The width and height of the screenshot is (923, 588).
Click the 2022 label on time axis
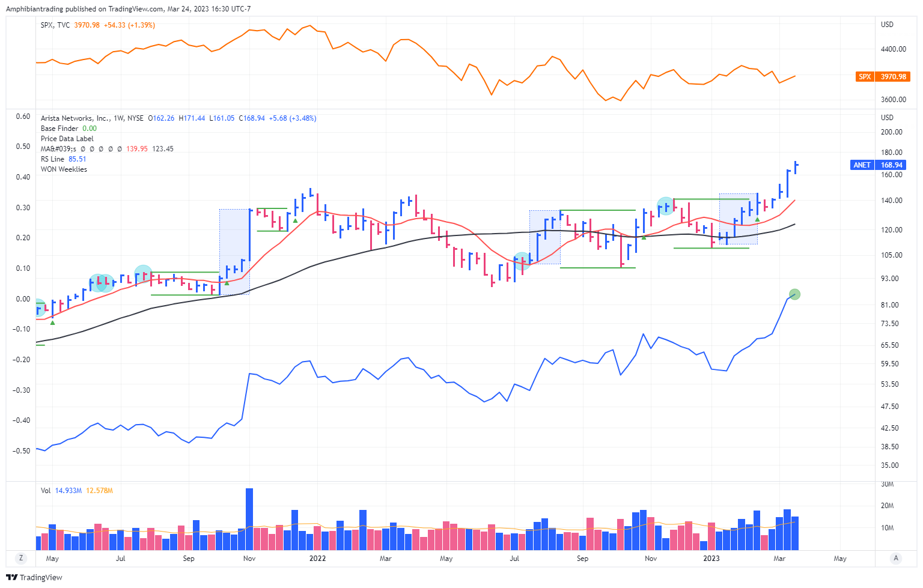(317, 559)
